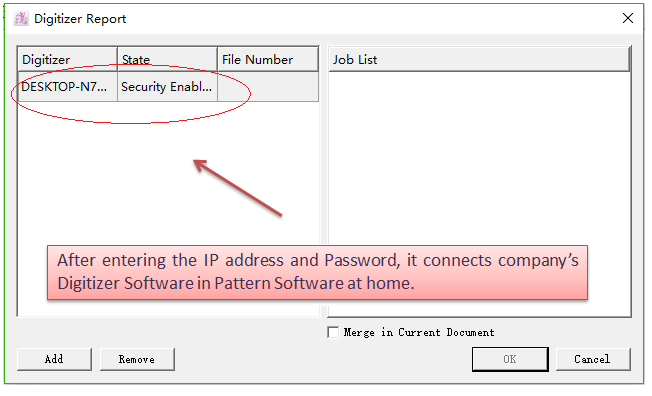
Task: Click the State column header
Action: tap(168, 59)
